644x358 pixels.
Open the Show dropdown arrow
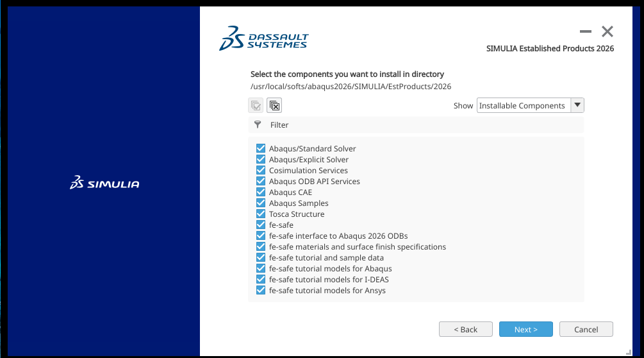click(x=577, y=105)
